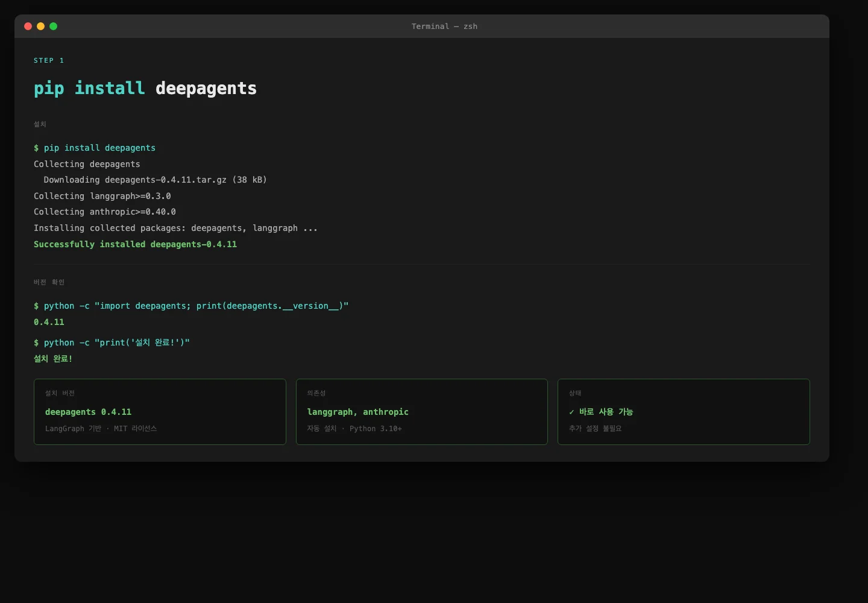Click the yellow minimize traffic light
The image size is (868, 603).
click(40, 27)
